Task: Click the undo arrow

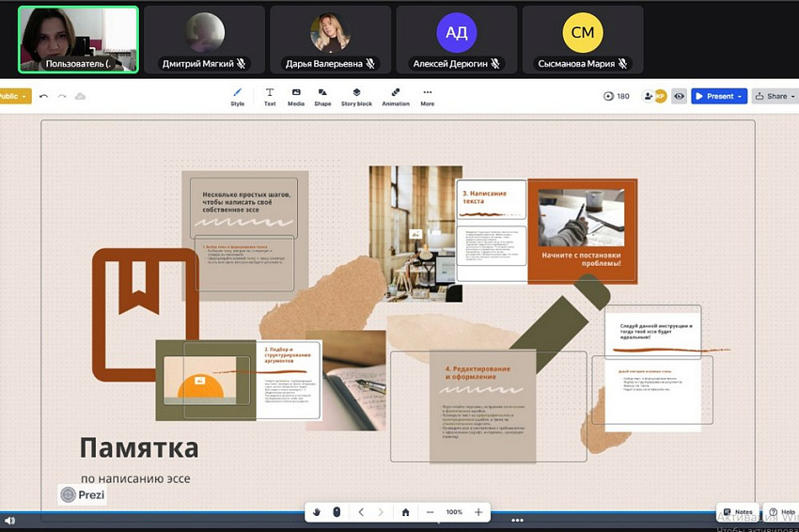Action: (43, 96)
